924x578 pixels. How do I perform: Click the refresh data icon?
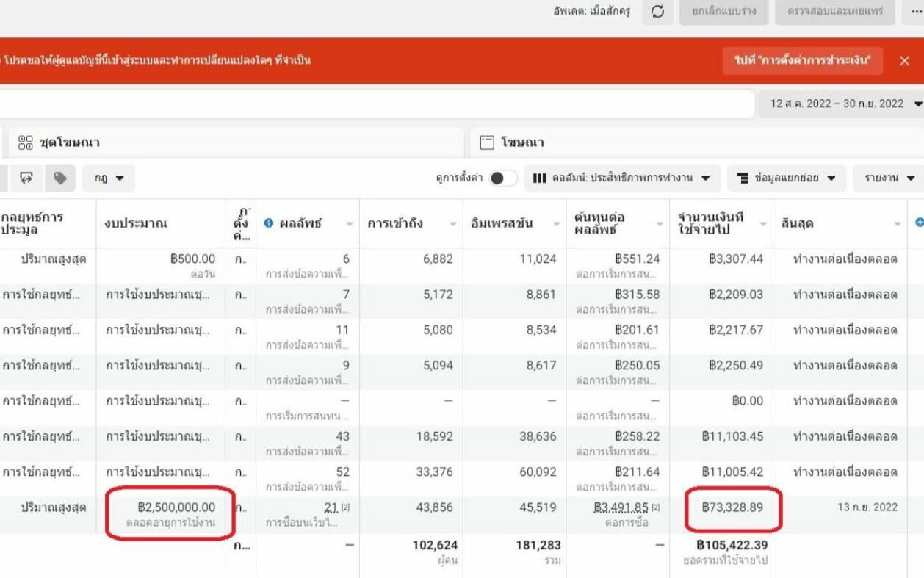[658, 12]
